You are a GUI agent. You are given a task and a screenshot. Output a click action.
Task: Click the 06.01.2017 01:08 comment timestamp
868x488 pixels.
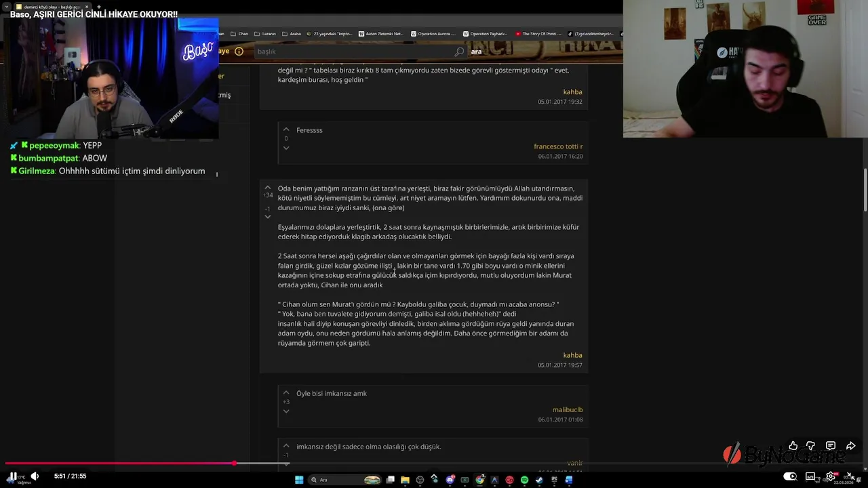[x=560, y=420]
